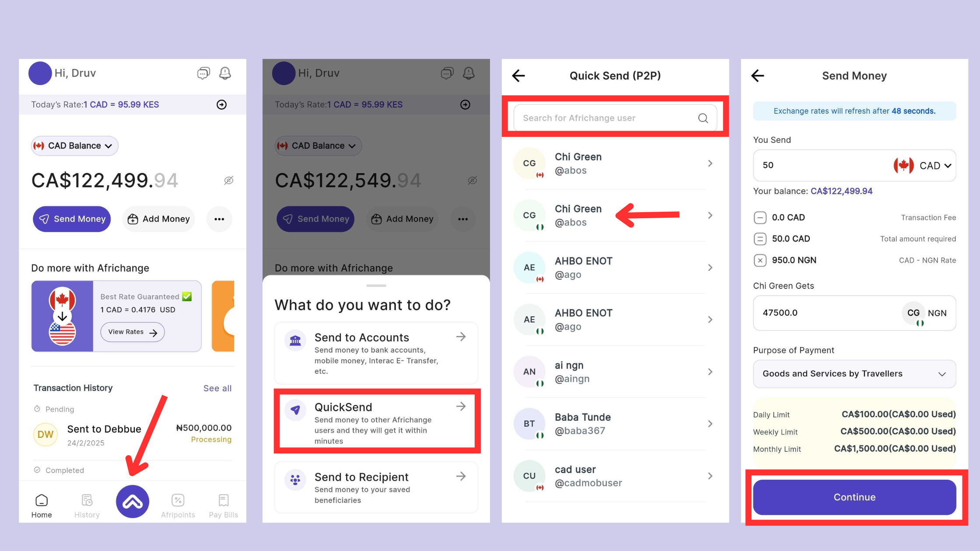Tap paper plane icon beside QuickSend
This screenshot has height=551, width=980.
pos(295,410)
